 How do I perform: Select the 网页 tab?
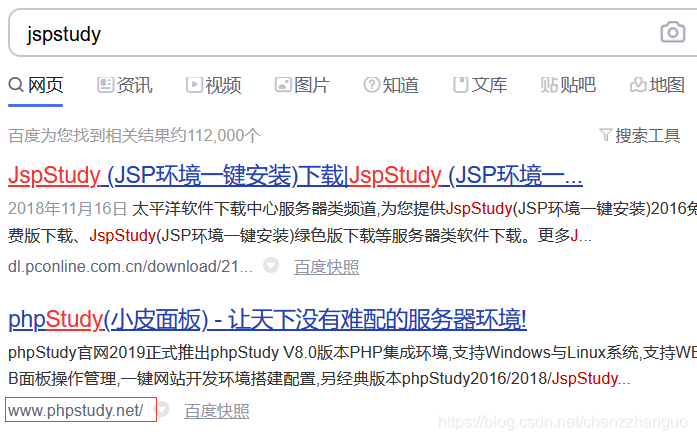(36, 85)
